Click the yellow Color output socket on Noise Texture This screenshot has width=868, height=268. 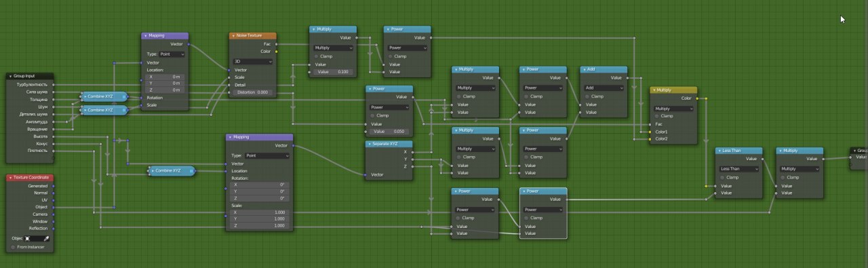click(277, 51)
